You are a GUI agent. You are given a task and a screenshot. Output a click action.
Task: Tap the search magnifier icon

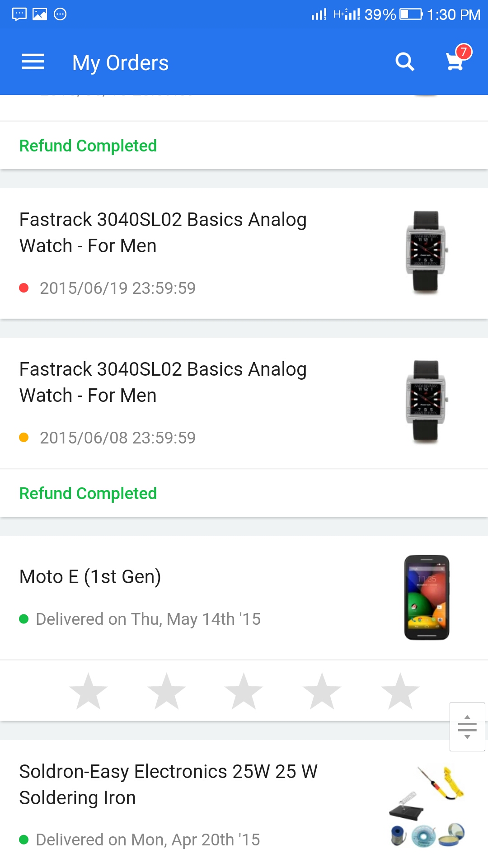click(404, 62)
